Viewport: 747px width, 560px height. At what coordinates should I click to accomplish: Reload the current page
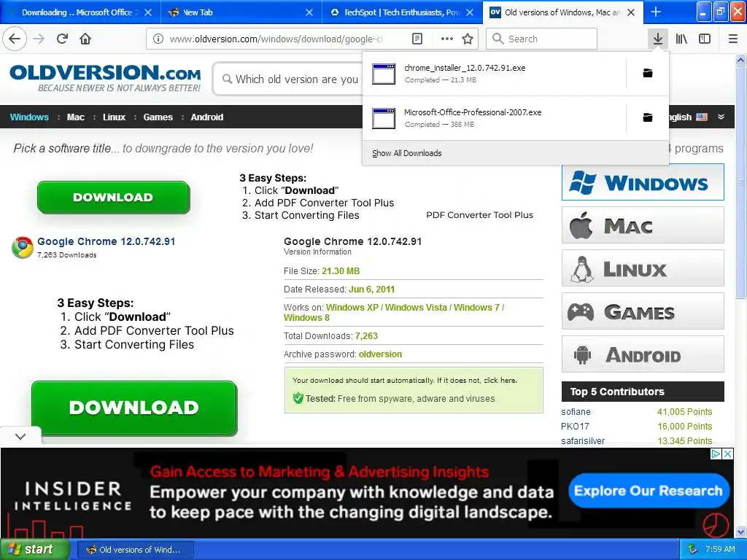pos(63,39)
